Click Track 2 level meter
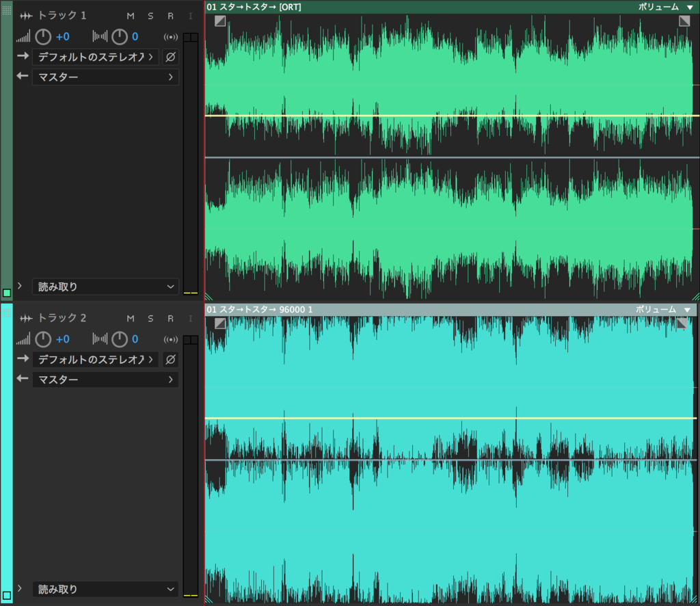This screenshot has width=700, height=606. pos(191,466)
